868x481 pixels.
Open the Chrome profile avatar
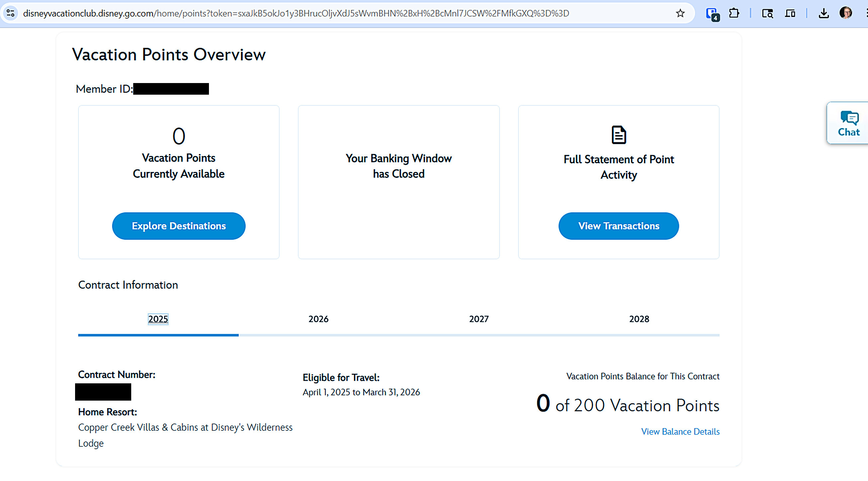[845, 13]
